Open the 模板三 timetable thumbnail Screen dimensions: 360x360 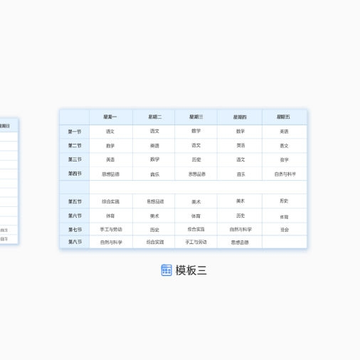coord(183,179)
